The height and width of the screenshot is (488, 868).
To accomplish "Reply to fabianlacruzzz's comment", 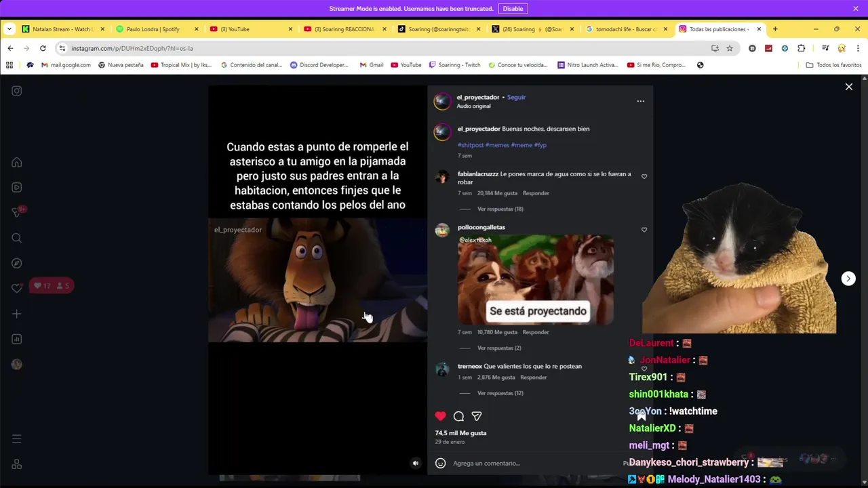I will coord(536,193).
